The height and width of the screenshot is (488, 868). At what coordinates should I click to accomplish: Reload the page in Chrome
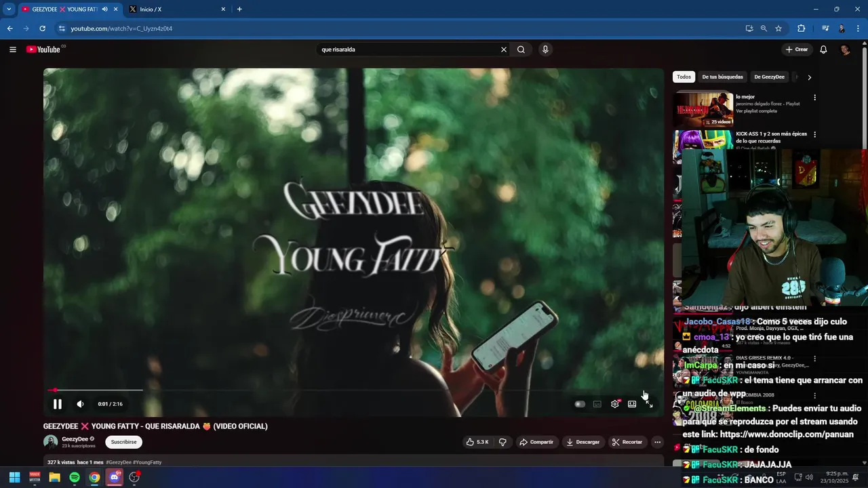click(x=42, y=28)
